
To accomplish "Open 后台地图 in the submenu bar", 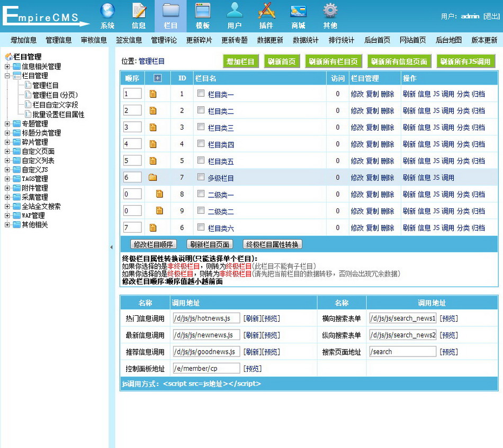I will [448, 40].
